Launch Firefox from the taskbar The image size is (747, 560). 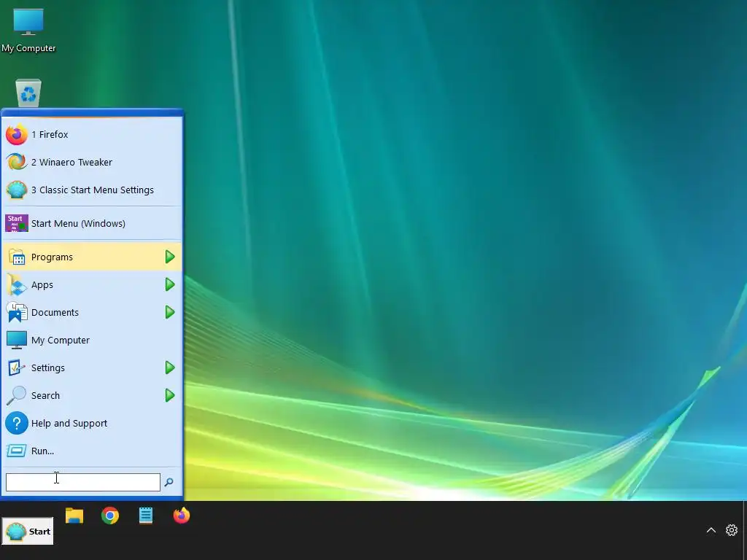(x=182, y=516)
